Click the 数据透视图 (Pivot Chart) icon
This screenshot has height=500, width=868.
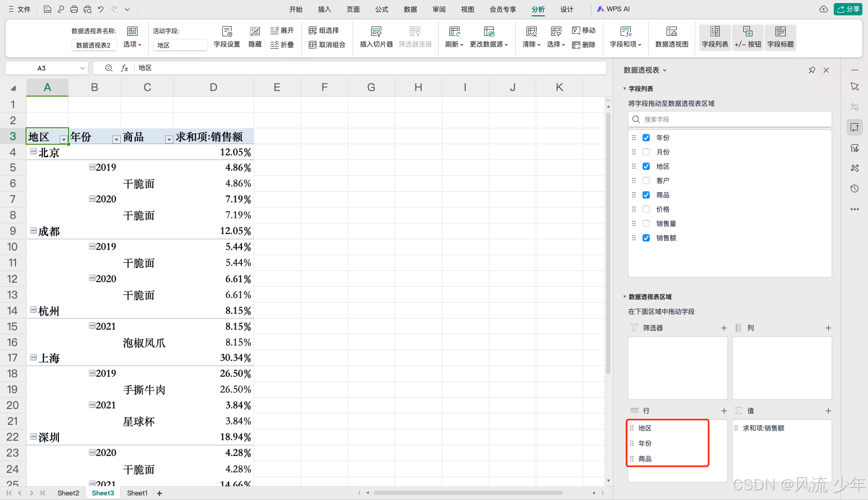click(671, 37)
